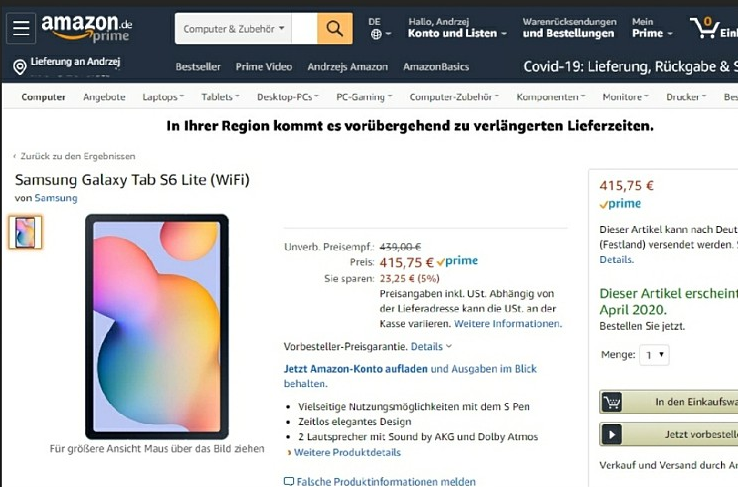Screen dimensions: 745x487
Task: Click the Falsche Produktinformationen melden speech icon
Action: [x=289, y=481]
